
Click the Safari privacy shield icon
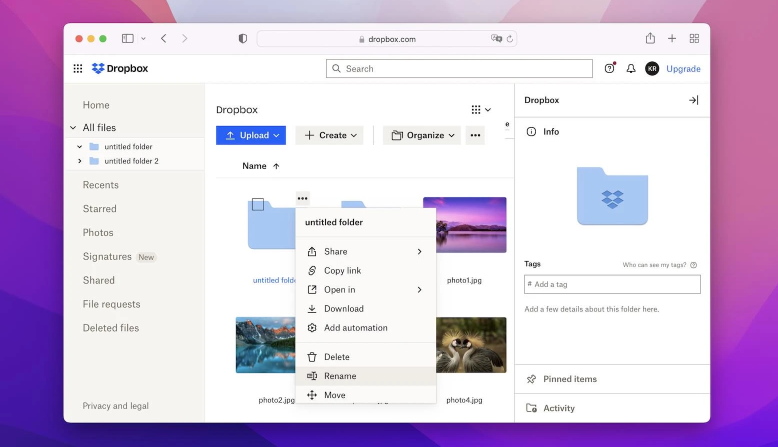pyautogui.click(x=243, y=39)
